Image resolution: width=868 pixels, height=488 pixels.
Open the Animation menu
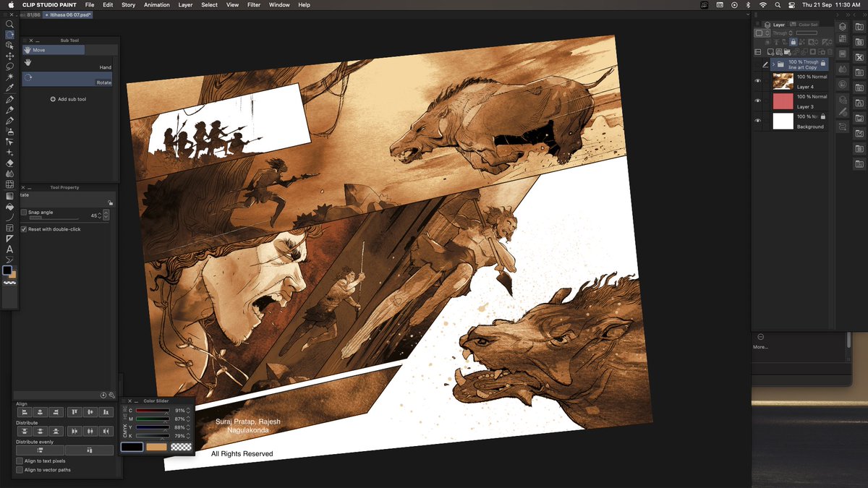[156, 5]
